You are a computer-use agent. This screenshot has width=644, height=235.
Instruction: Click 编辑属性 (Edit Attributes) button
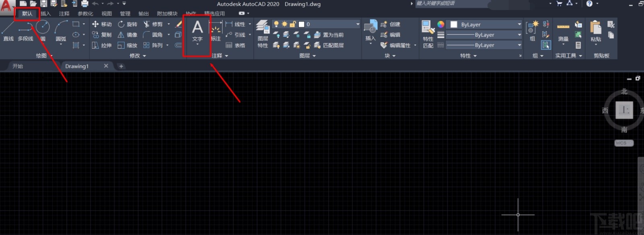(x=396, y=45)
